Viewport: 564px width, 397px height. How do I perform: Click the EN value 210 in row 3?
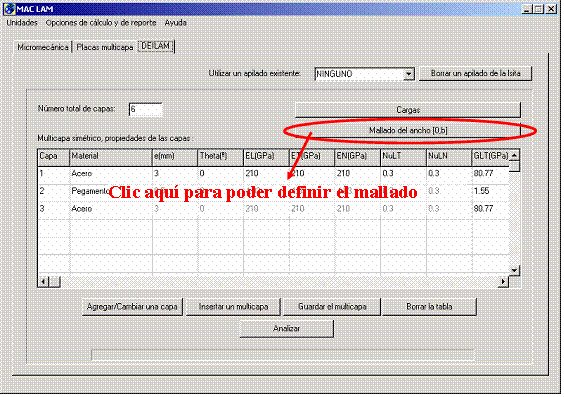[357, 209]
